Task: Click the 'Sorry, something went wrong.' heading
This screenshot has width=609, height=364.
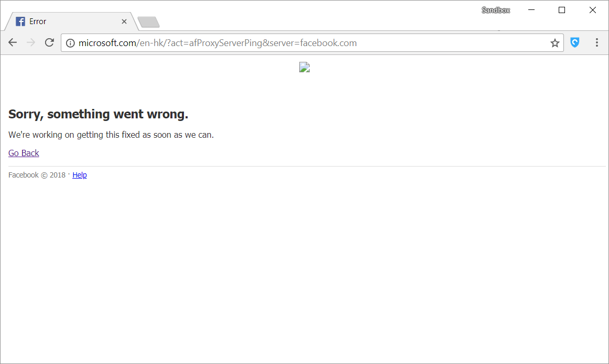Action: click(x=98, y=114)
